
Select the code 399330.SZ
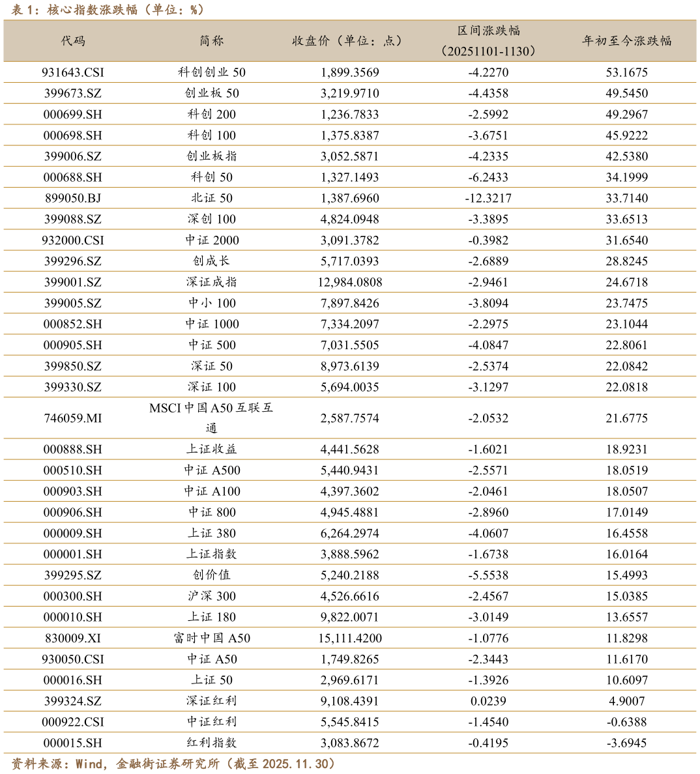coord(73,387)
